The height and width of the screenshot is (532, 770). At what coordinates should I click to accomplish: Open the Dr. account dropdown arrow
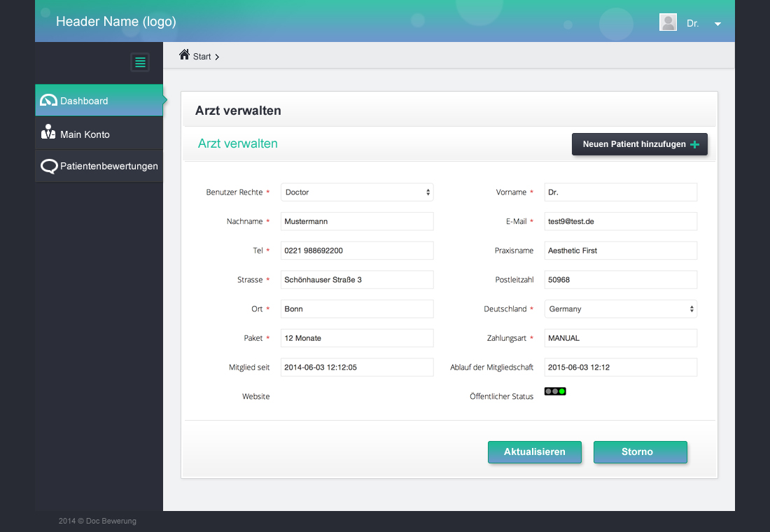pos(717,24)
